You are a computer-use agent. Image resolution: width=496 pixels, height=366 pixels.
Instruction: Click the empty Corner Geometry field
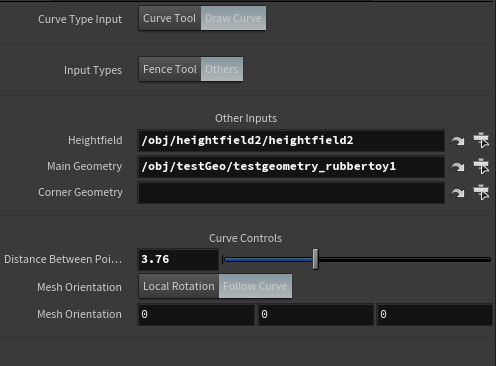291,193
